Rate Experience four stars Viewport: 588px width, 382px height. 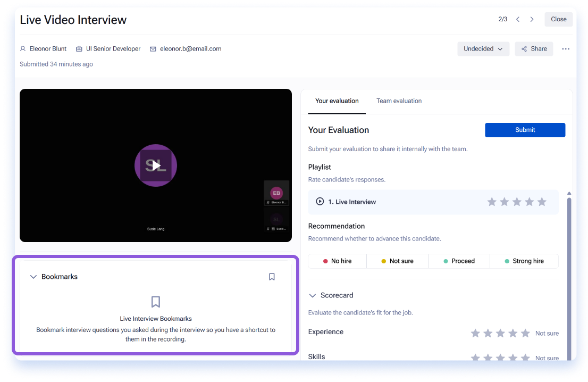513,333
